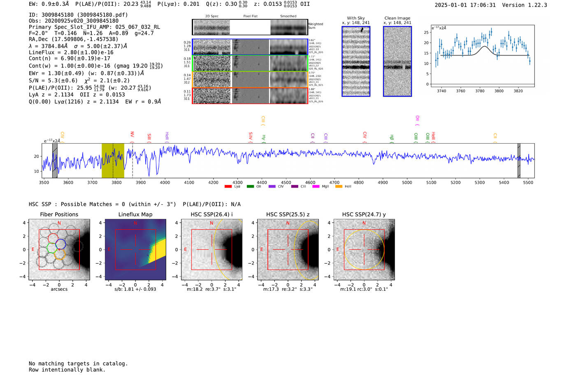This screenshot has width=576, height=392.
Task: Select the CIV legend color swatch
Action: 272,186
